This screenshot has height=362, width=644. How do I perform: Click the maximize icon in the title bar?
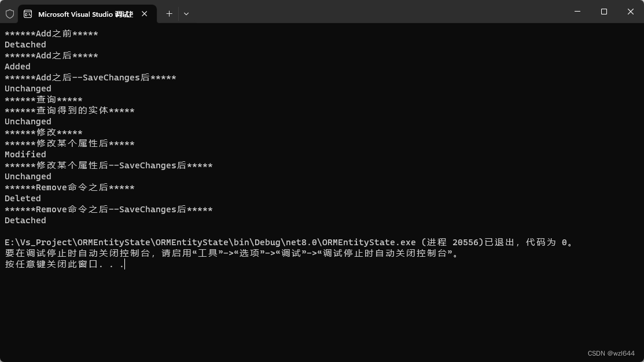[603, 12]
